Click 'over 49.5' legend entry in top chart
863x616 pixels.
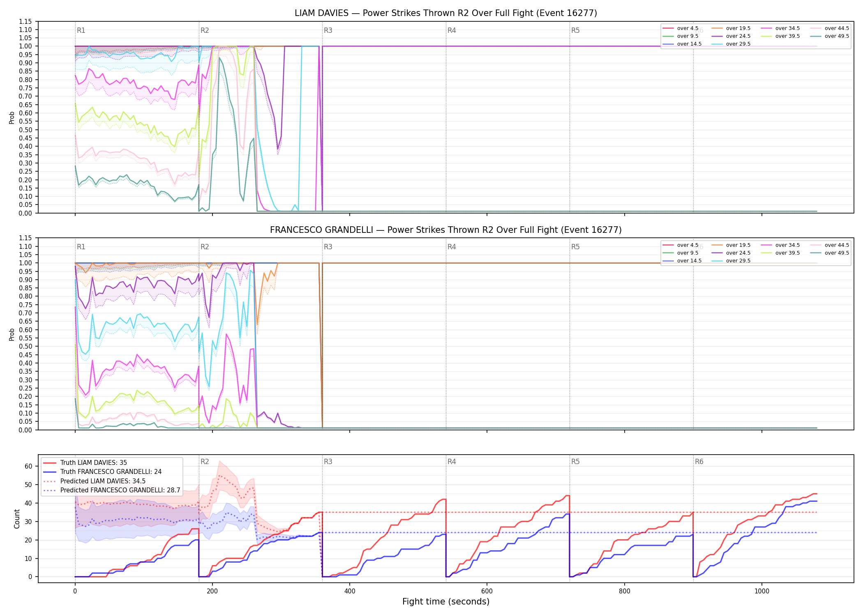[x=830, y=36]
